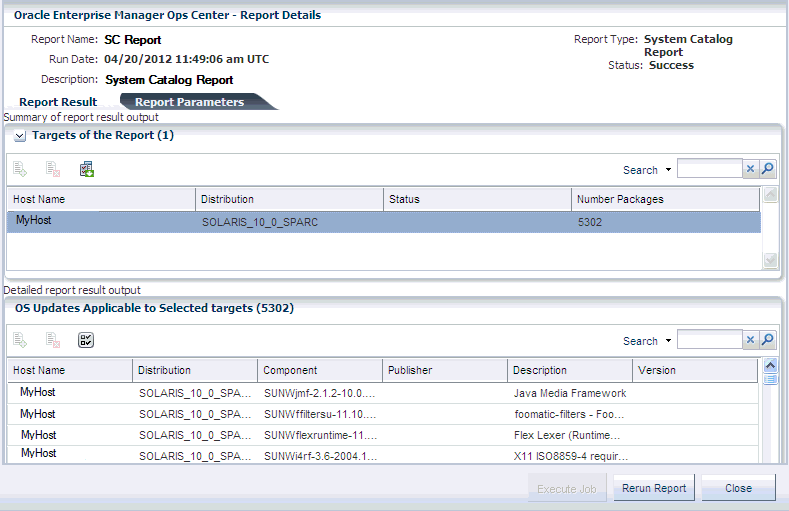789x511 pixels.
Task: Clear the Targets section search with X icon
Action: point(750,168)
